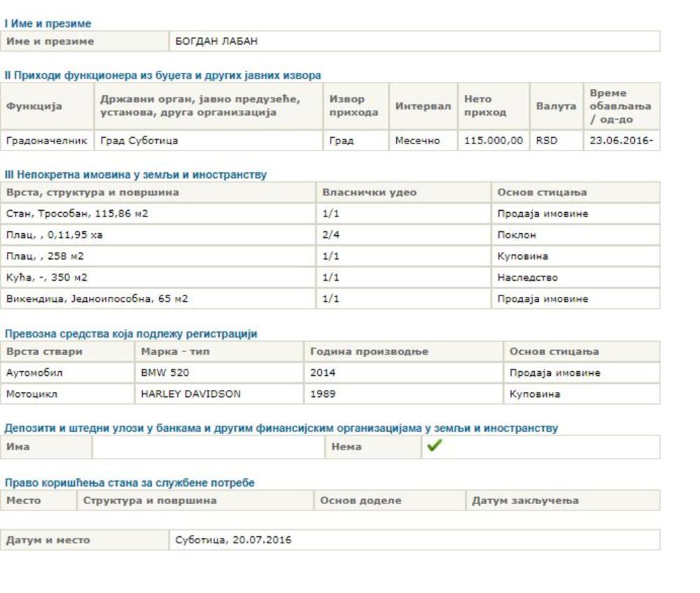The height and width of the screenshot is (593, 700).
Task: Click the Датум закључења column header
Action: [525, 501]
